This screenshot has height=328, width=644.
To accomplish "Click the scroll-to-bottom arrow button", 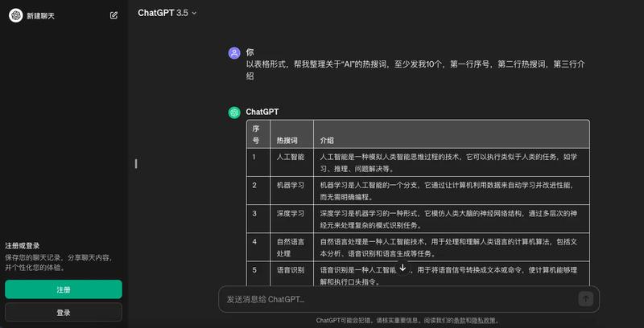I will click(x=402, y=268).
